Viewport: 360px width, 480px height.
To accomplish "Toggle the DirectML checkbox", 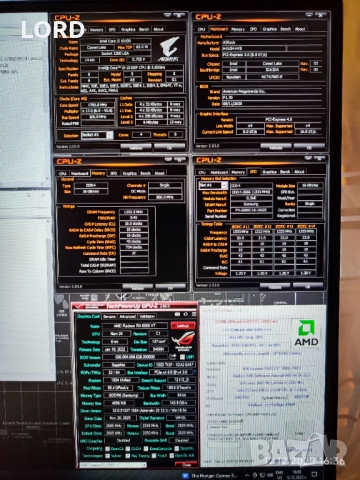I will point(177,449).
